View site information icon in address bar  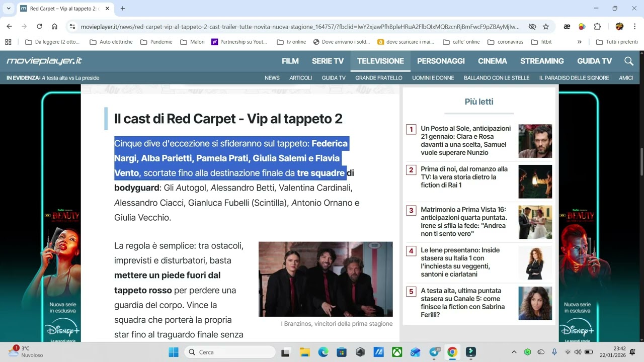(x=72, y=27)
